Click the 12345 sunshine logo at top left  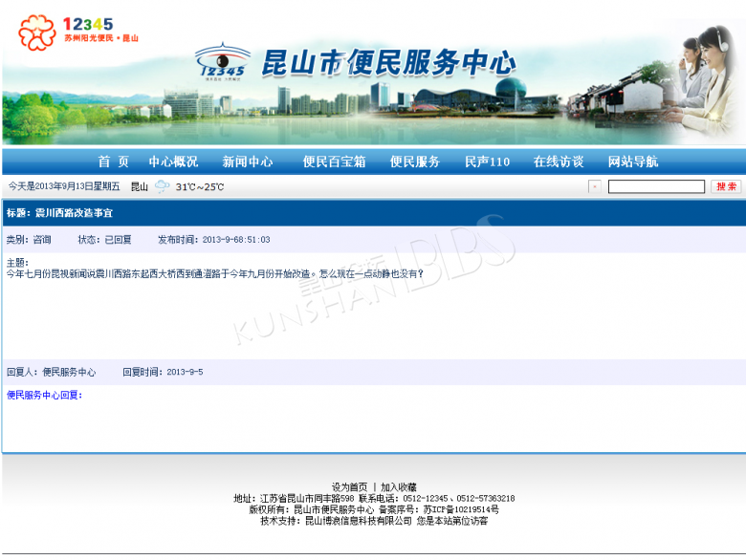(x=78, y=30)
